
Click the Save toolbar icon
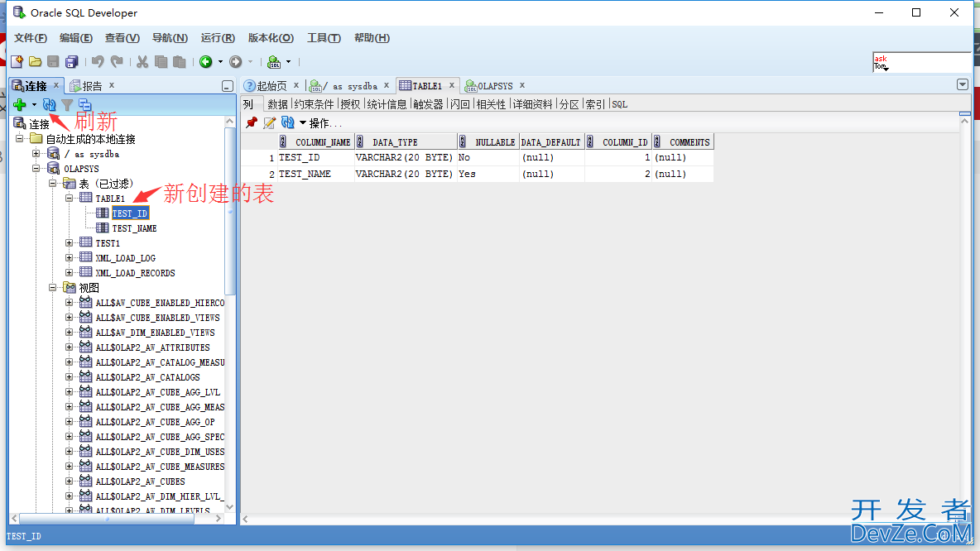[x=53, y=61]
